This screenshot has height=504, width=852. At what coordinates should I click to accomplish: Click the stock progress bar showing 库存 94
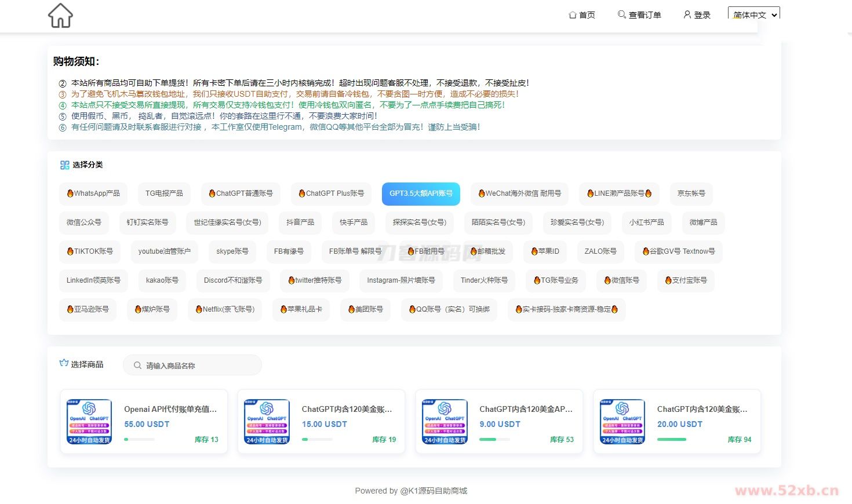click(x=672, y=439)
